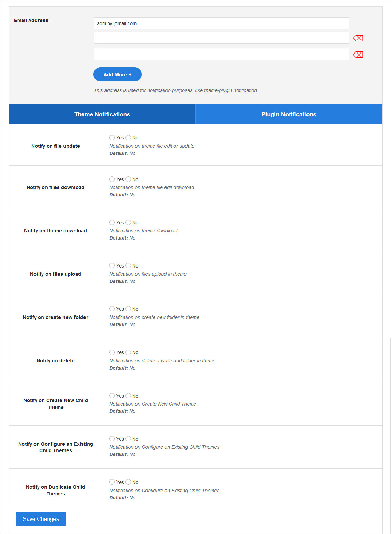Turn on Yes for Notify on Duplicate Child Themes

click(112, 482)
